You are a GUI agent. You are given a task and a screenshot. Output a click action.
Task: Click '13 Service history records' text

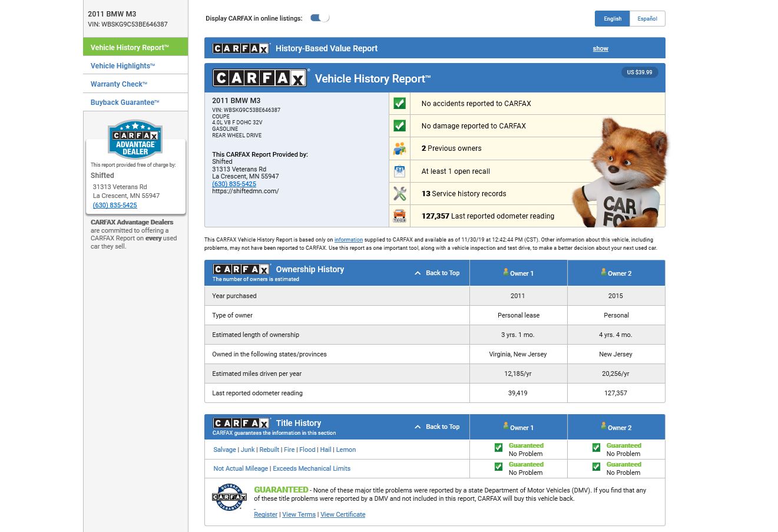click(x=464, y=194)
